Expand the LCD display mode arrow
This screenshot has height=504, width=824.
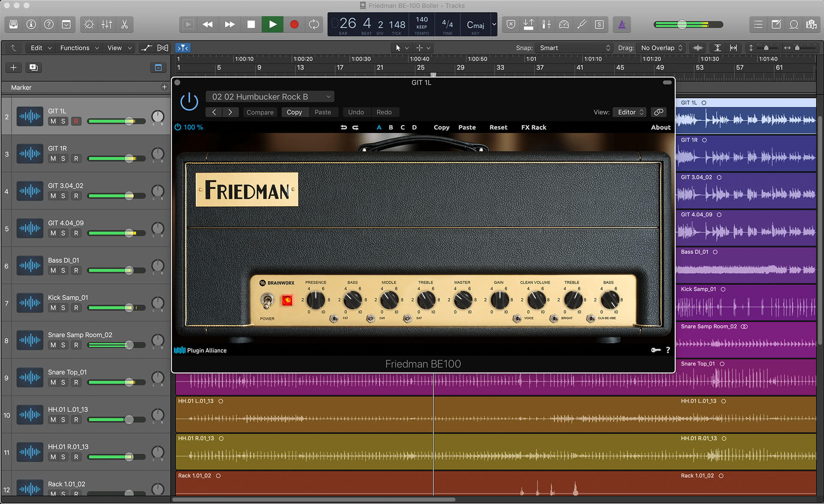point(494,24)
